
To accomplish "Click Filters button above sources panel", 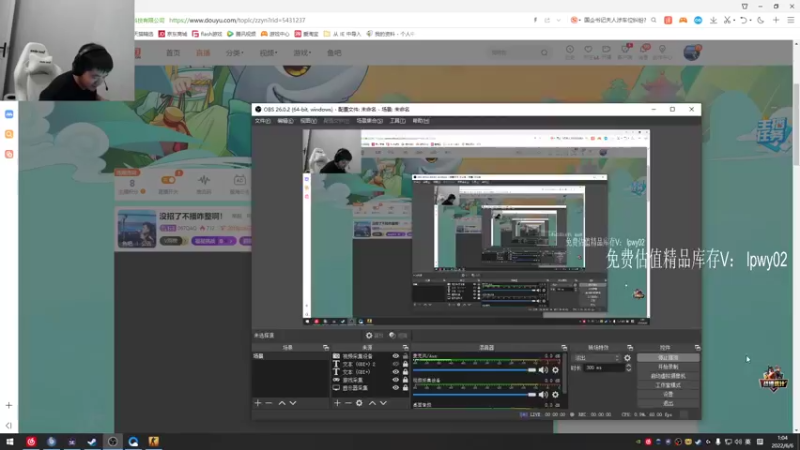I will click(398, 336).
